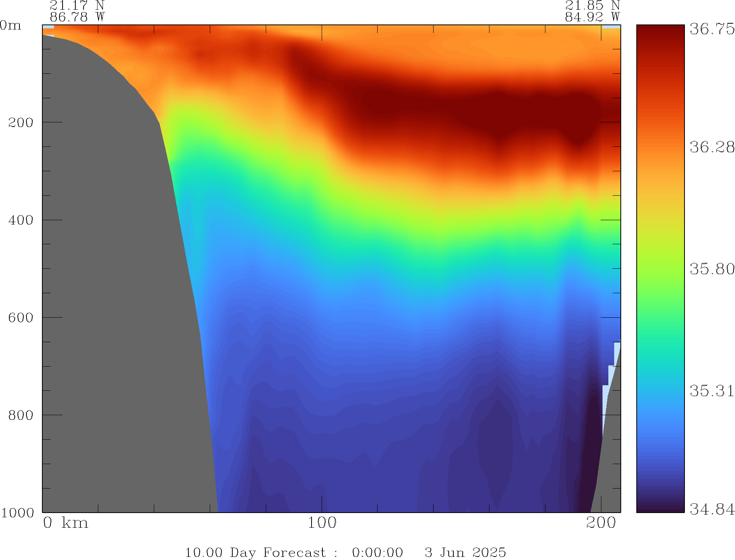The image size is (735, 560).
Task: Select the 3 Jun 2025 date text
Action: click(x=465, y=552)
